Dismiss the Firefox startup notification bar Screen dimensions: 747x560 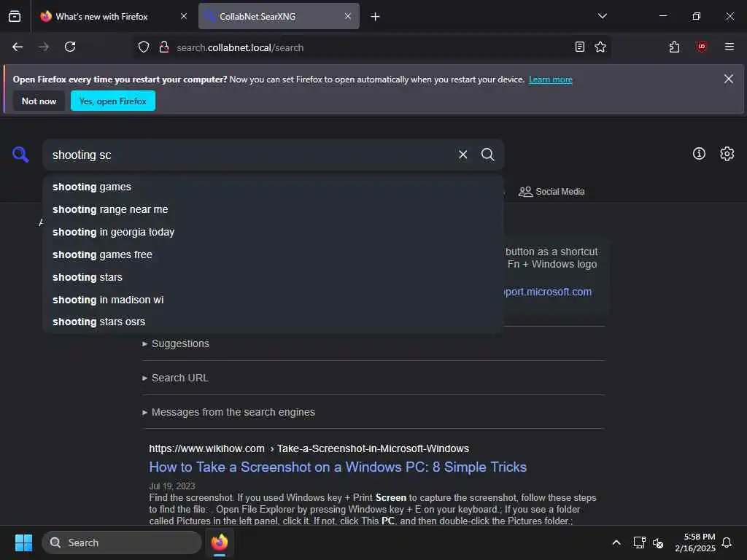click(x=729, y=79)
